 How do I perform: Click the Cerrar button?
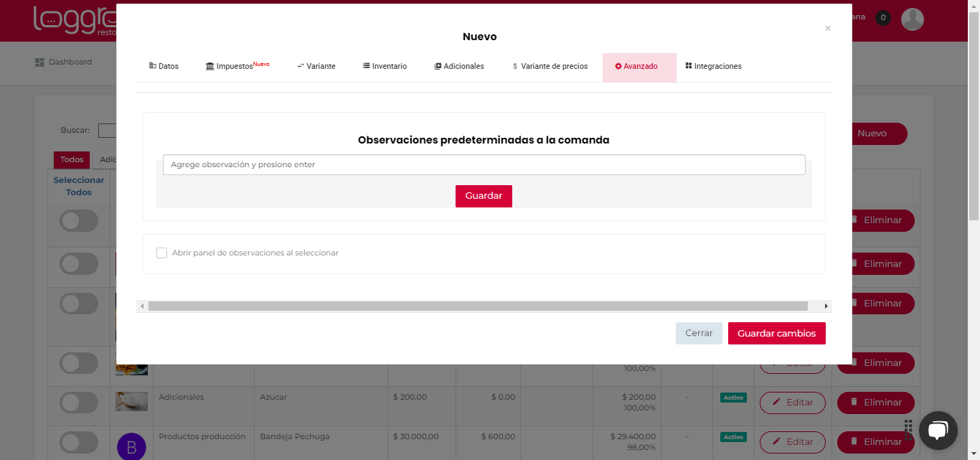698,334
